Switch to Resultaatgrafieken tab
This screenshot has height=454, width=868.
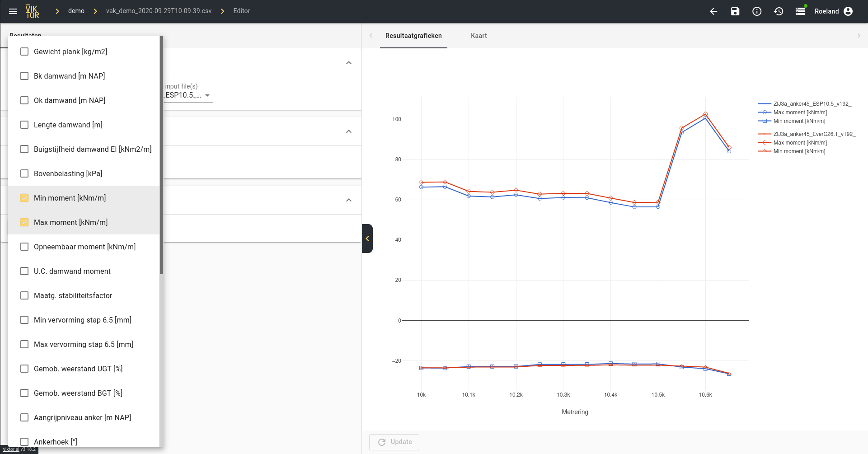(x=413, y=36)
